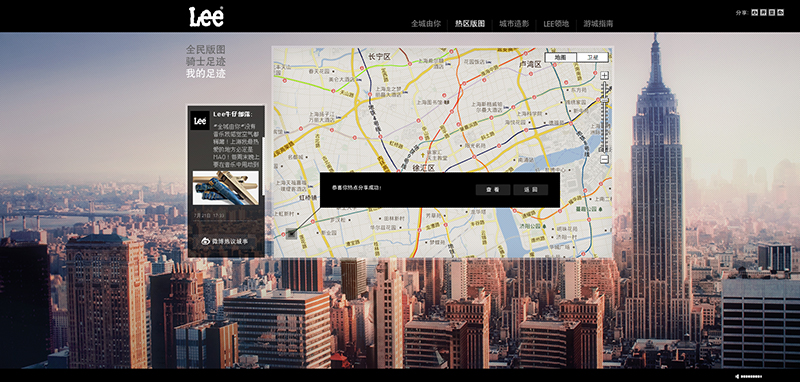Switch map to 卫星 satellite view

592,58
